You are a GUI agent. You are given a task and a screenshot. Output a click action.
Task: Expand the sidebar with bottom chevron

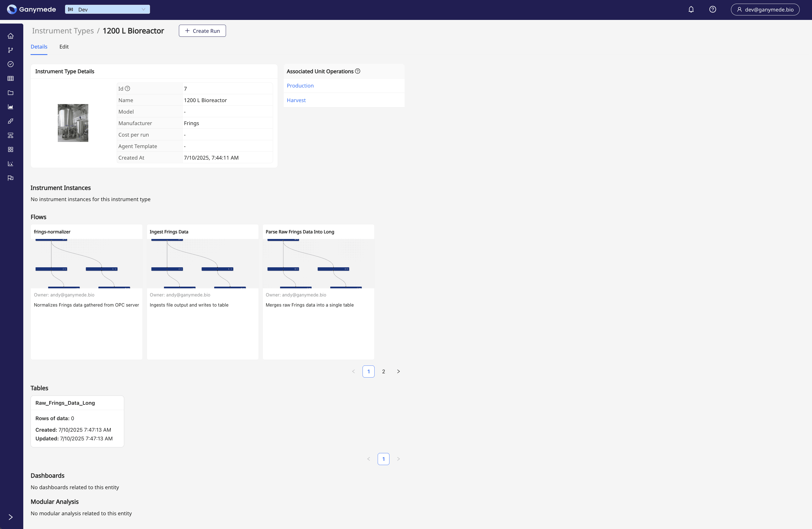point(11,517)
